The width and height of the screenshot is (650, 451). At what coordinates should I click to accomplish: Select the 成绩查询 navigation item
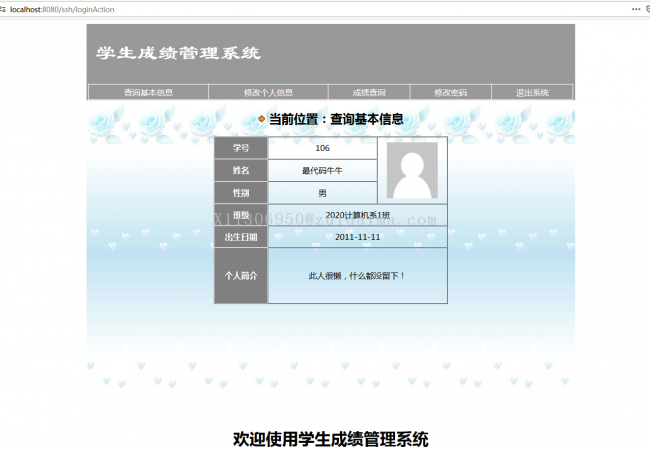pyautogui.click(x=369, y=93)
